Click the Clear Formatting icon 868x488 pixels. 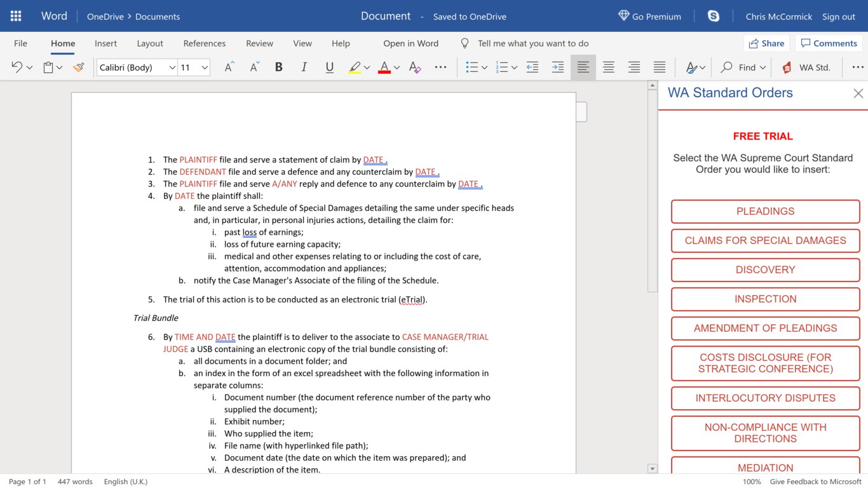point(415,67)
